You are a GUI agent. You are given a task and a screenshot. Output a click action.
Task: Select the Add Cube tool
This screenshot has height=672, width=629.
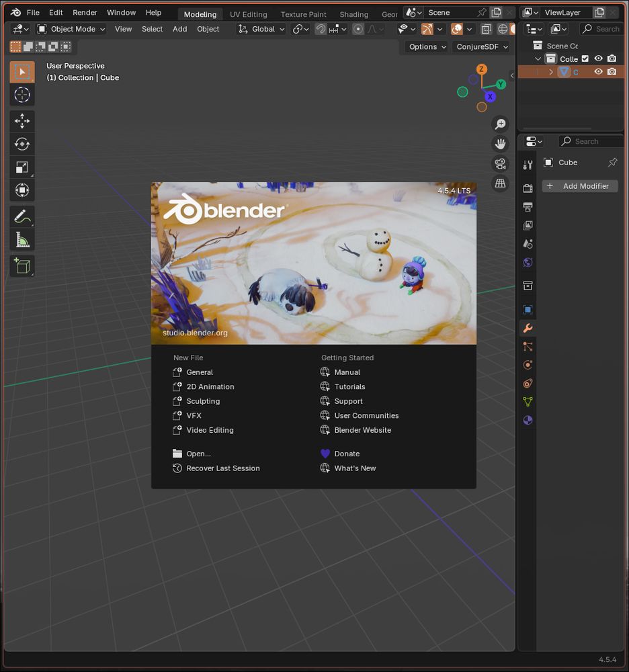22,265
